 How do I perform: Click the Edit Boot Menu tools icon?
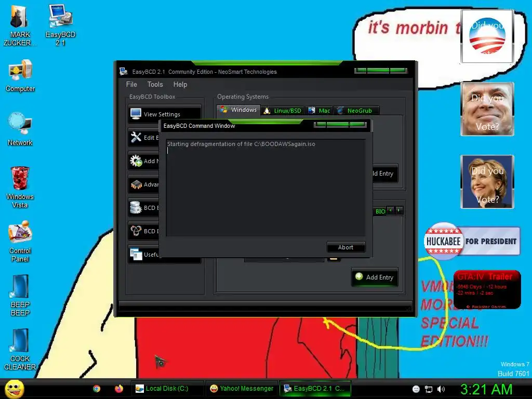136,137
